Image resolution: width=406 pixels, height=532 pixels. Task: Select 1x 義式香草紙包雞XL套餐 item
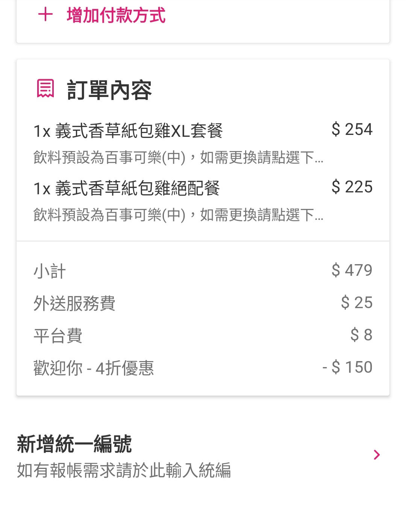(x=128, y=131)
